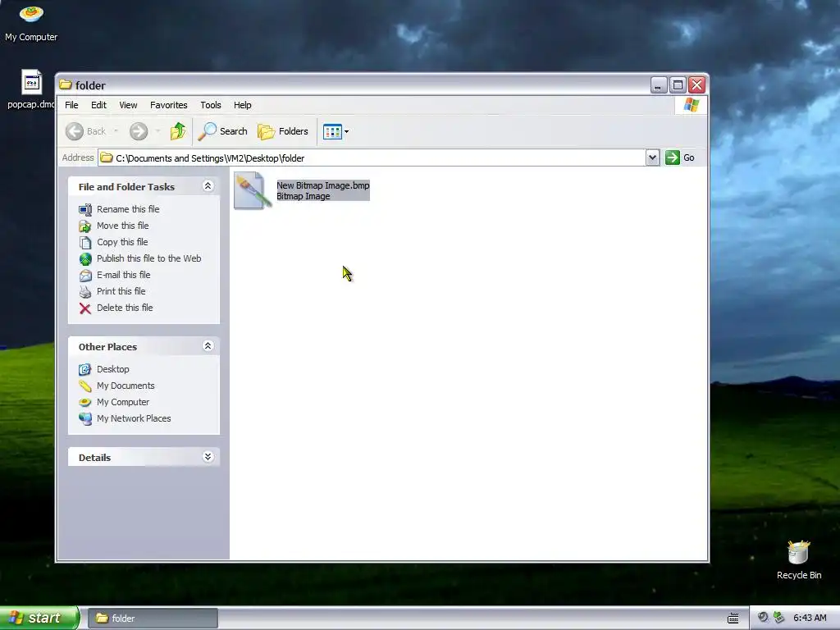Click the folder taskbar button

(x=153, y=619)
